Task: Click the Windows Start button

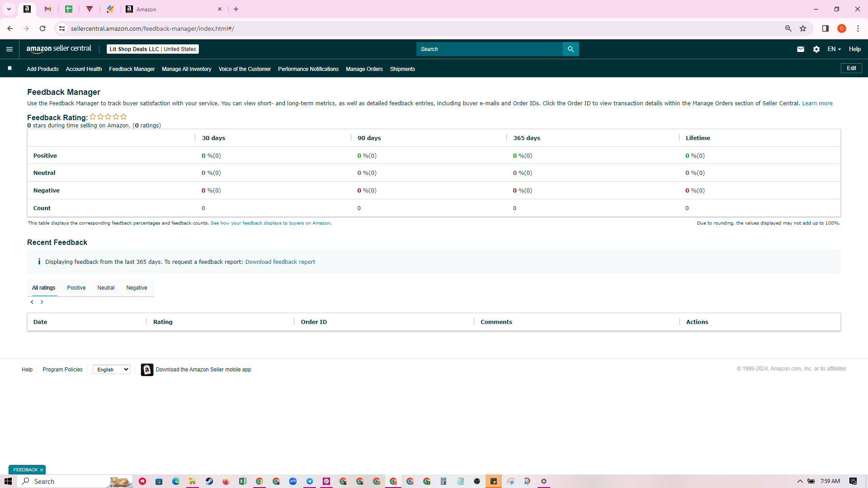Action: tap(8, 481)
